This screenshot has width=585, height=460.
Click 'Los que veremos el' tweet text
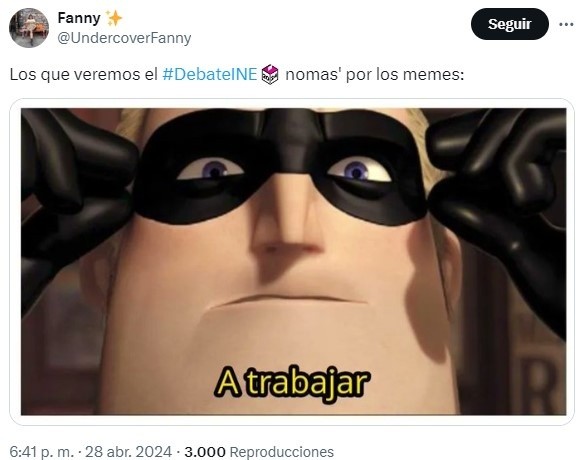tap(84, 74)
